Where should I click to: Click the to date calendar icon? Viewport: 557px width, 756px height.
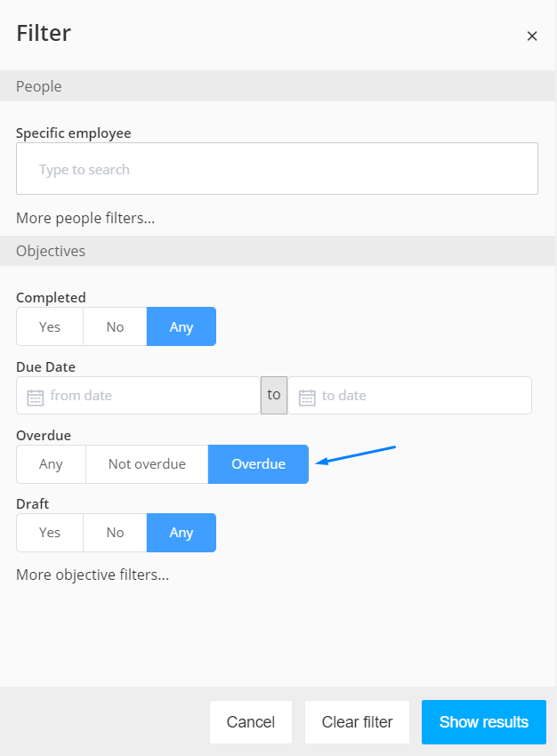[x=307, y=398]
